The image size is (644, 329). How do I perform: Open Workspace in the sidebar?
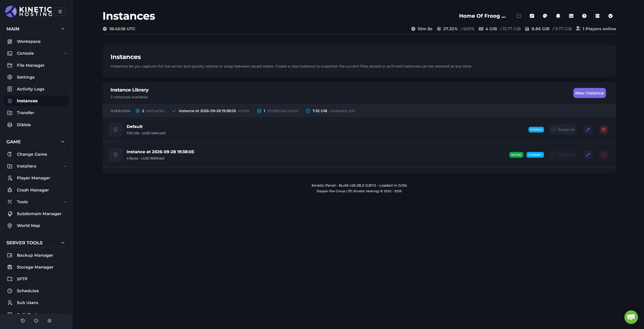(36, 41)
